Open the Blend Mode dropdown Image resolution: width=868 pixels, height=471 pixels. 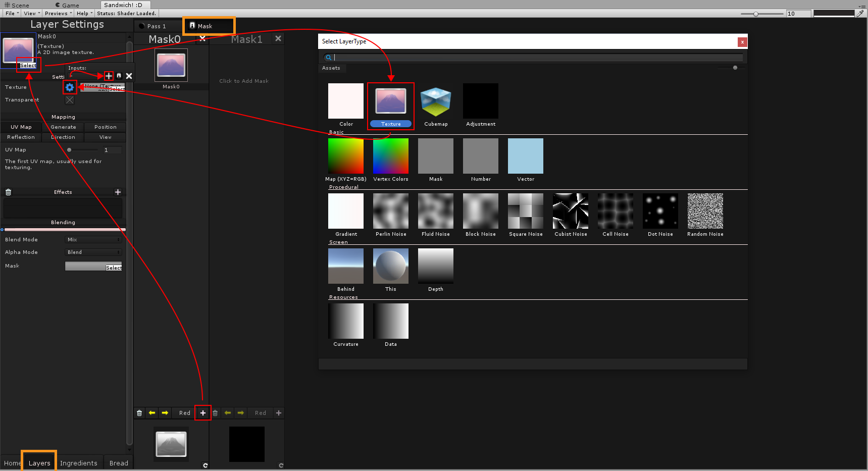[x=94, y=240]
